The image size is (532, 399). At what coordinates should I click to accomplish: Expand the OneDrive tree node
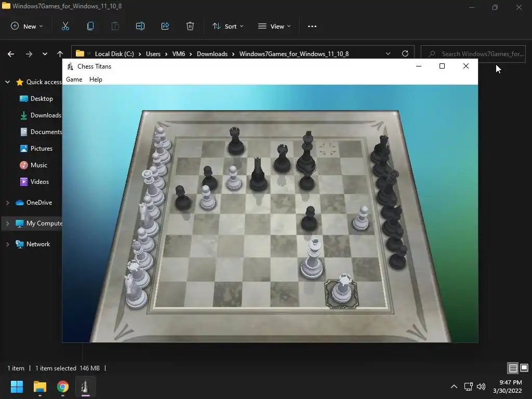tap(7, 203)
